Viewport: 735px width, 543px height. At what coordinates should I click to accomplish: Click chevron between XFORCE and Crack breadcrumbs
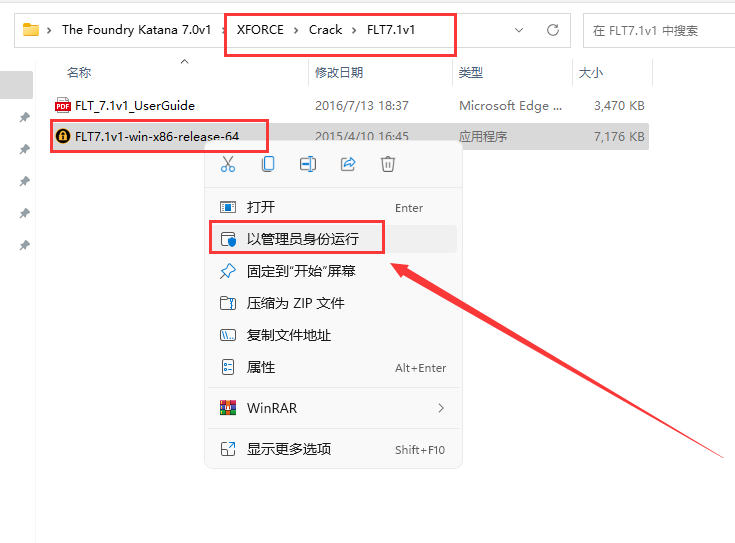click(296, 30)
